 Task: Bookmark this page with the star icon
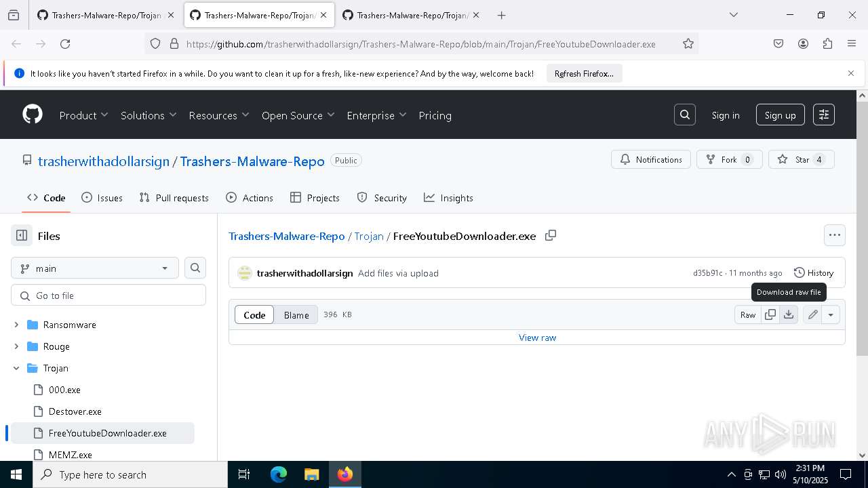688,43
